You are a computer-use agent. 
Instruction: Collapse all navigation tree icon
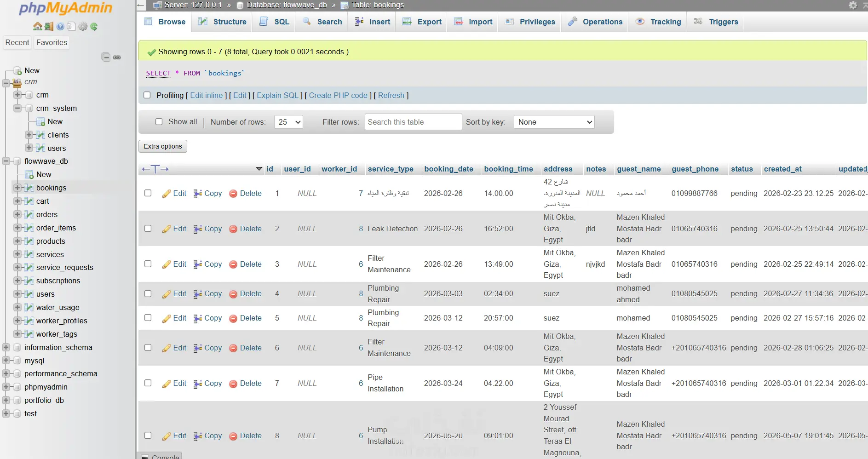(106, 57)
